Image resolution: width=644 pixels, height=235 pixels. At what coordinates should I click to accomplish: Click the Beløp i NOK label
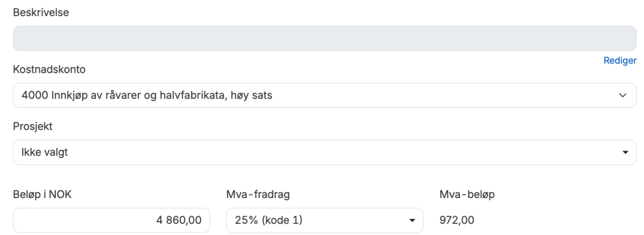[43, 194]
